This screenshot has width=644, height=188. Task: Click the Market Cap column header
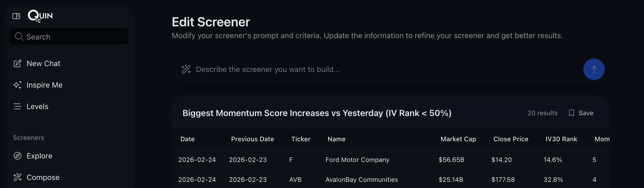pyautogui.click(x=458, y=139)
